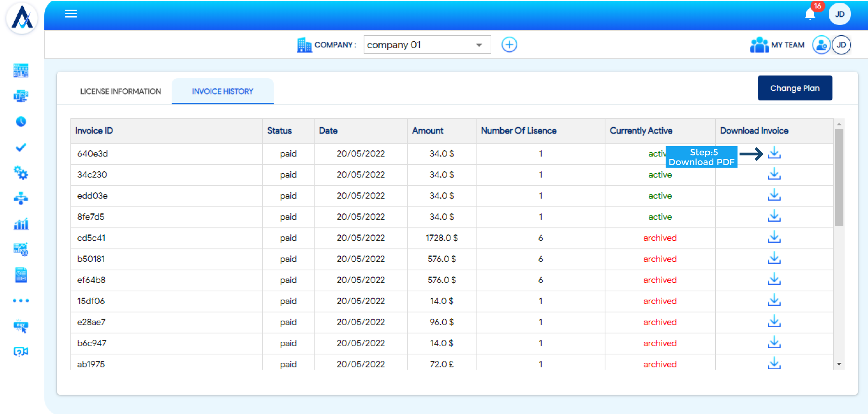Click the hamburger menu icon
This screenshot has width=868, height=414.
71,14
